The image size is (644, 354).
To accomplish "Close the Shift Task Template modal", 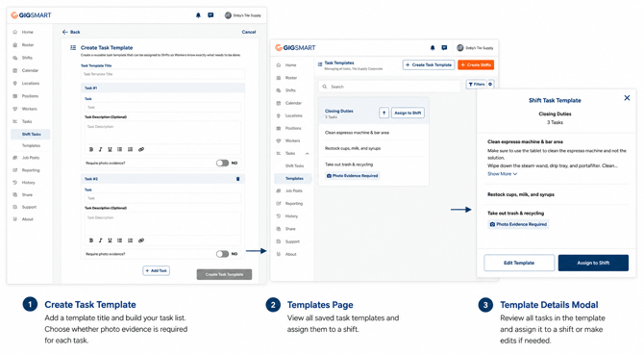I will tap(627, 98).
